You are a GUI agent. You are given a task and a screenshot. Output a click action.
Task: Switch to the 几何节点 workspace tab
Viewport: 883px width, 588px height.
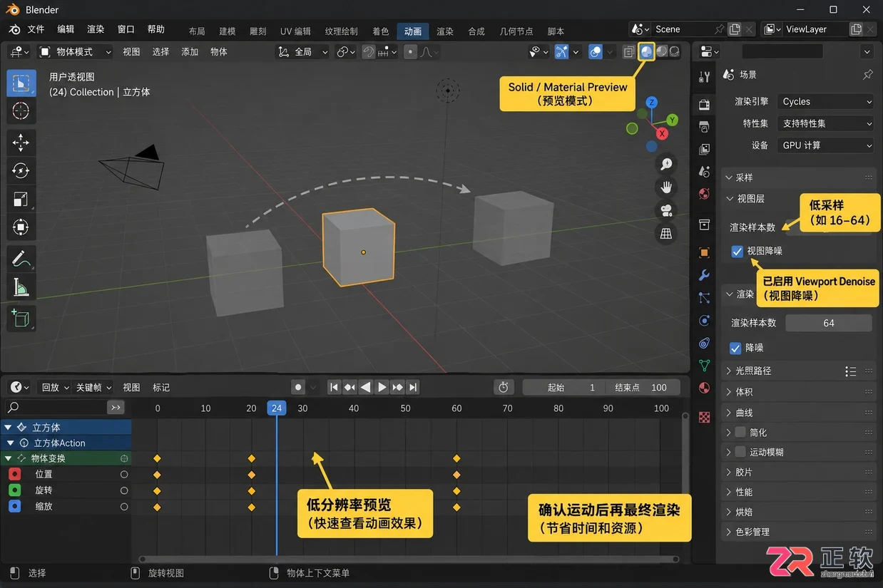[516, 31]
